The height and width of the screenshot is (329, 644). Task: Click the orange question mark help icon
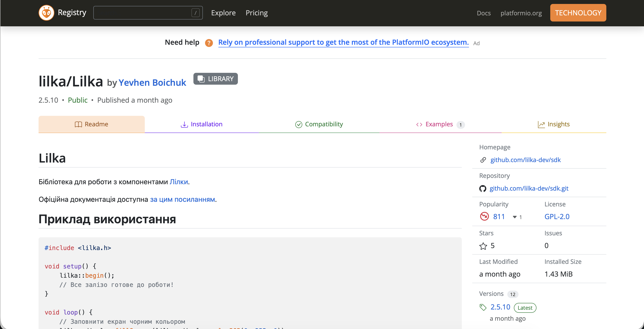[209, 43]
